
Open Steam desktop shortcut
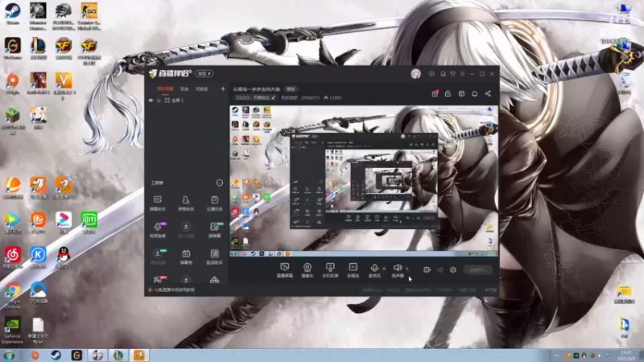click(13, 14)
